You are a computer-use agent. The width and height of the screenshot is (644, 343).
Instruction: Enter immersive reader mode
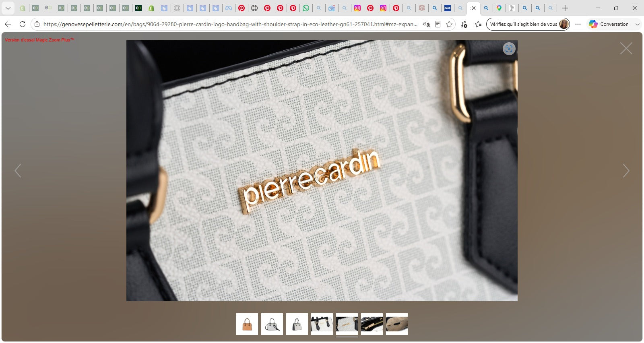pyautogui.click(x=438, y=24)
